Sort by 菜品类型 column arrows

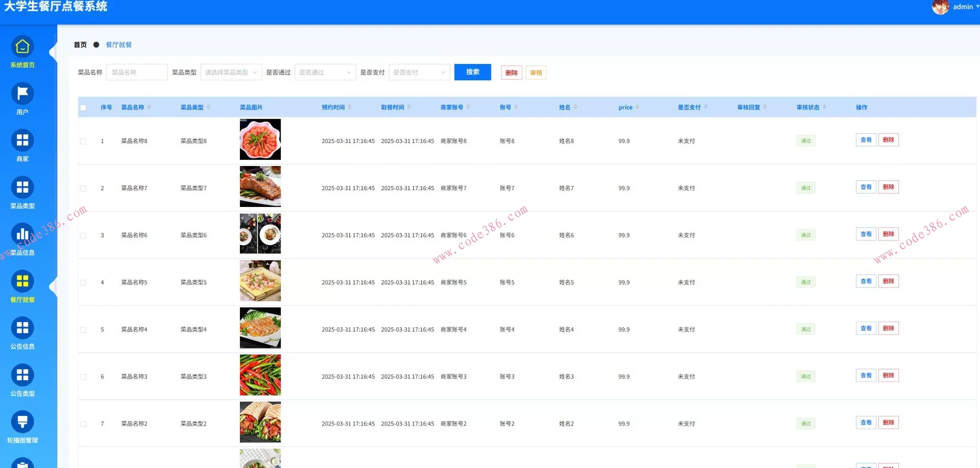208,107
